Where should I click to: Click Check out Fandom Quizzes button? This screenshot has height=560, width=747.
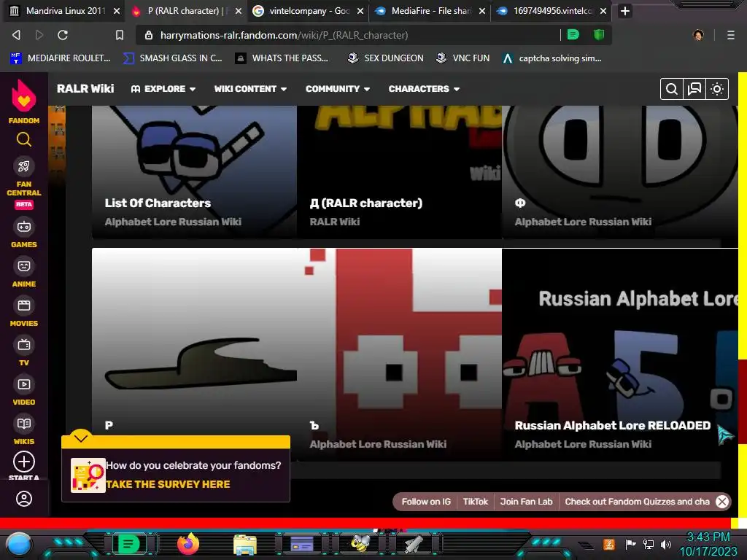637,502
